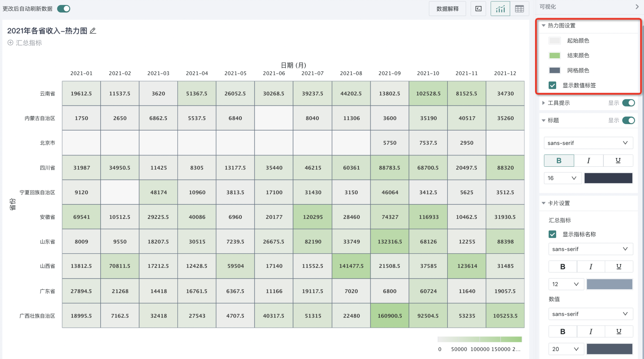Click the pencil edit icon beside chart title

(x=93, y=31)
